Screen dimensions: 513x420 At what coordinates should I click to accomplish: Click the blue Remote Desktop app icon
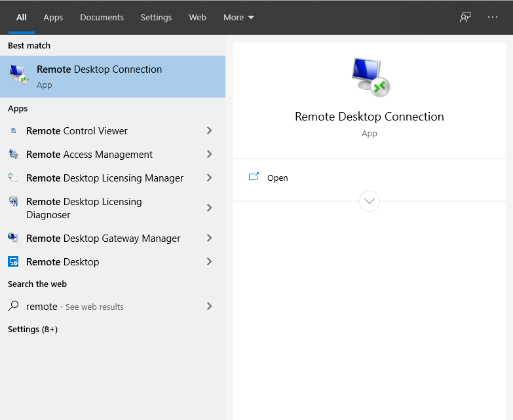pos(13,262)
